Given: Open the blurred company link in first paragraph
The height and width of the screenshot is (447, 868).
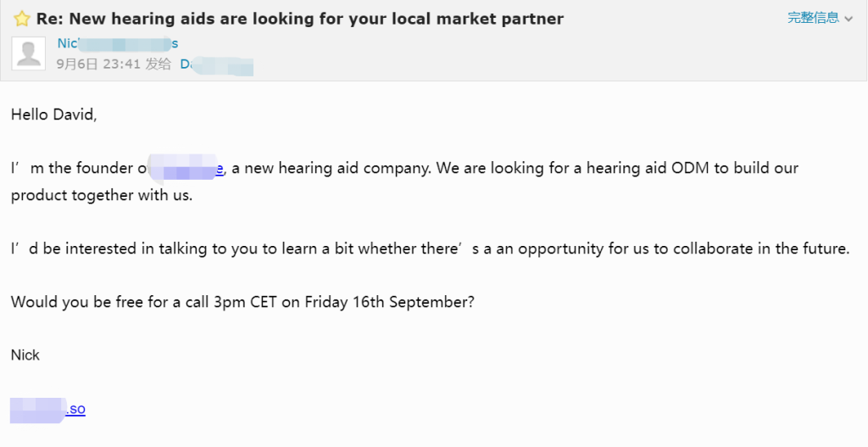Looking at the screenshot, I should point(186,169).
